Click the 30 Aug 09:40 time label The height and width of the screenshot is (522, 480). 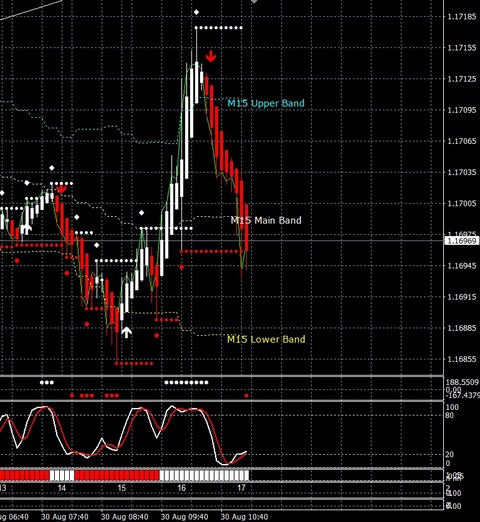pos(184,517)
